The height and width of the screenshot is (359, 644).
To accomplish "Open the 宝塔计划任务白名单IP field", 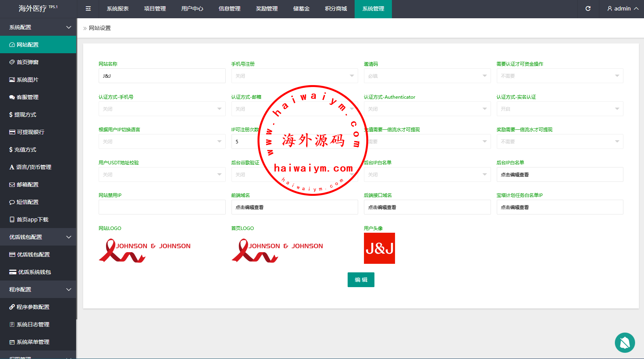I will tap(560, 207).
